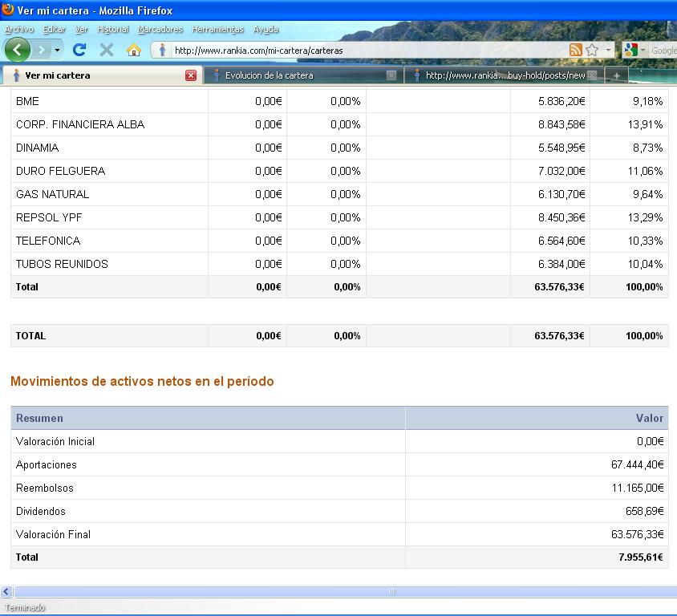Switch to the rankia buy-hold posts tab
Image resolution: width=677 pixels, height=616 pixels.
tap(502, 75)
